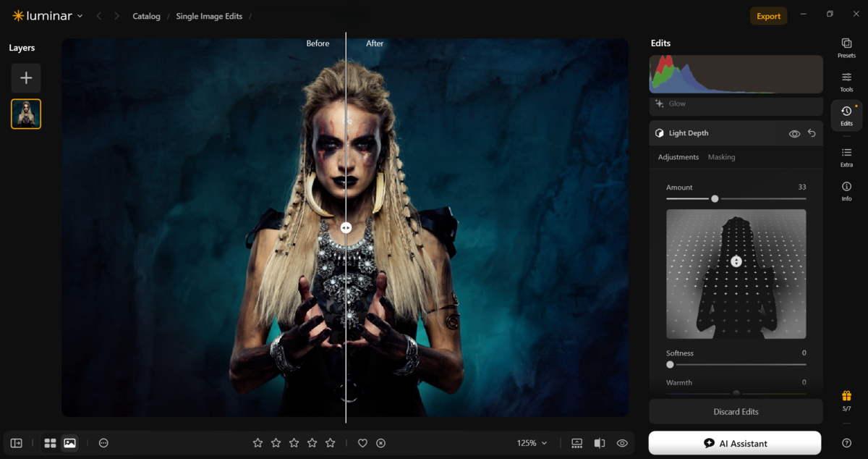The width and height of the screenshot is (868, 459).
Task: Rate image three stars
Action: (294, 443)
